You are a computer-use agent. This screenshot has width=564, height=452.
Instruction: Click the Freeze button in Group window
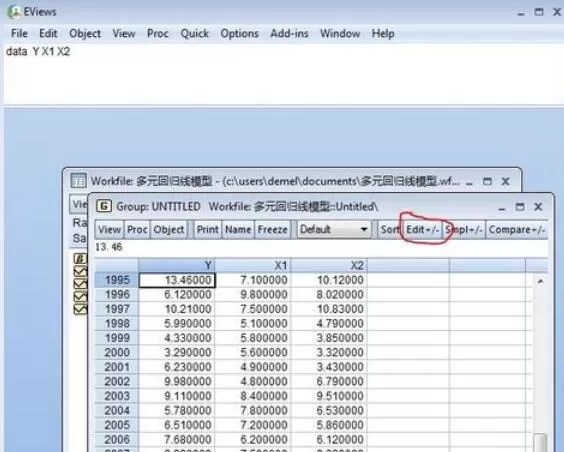272,229
